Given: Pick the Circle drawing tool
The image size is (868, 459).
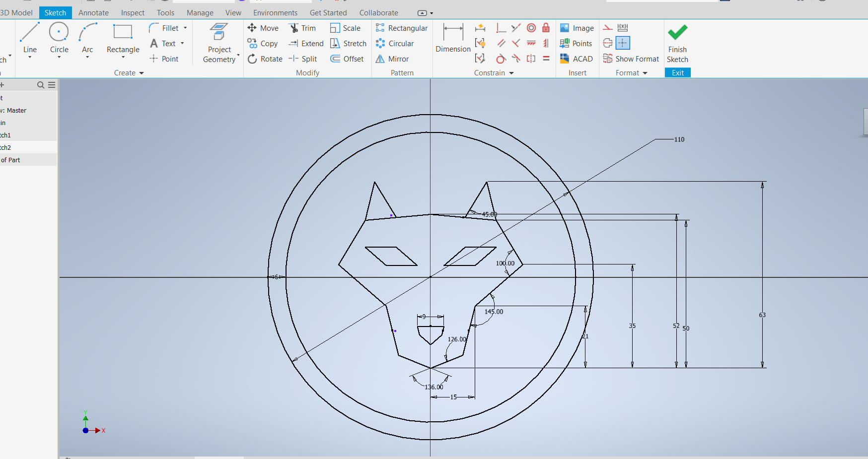Looking at the screenshot, I should (59, 39).
